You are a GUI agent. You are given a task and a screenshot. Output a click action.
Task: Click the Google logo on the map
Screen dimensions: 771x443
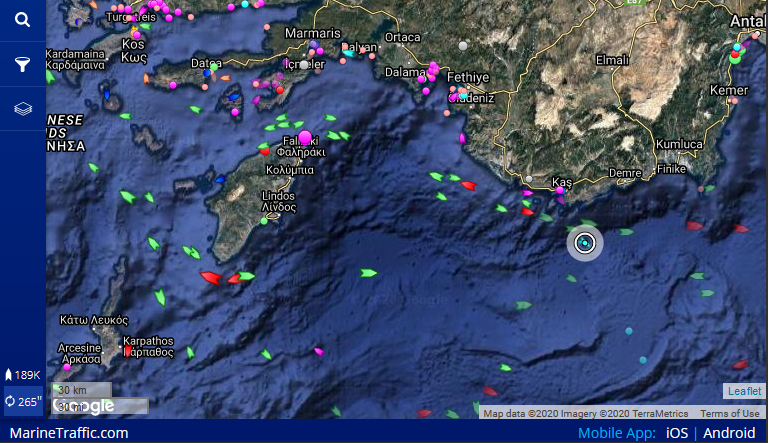pyautogui.click(x=84, y=407)
